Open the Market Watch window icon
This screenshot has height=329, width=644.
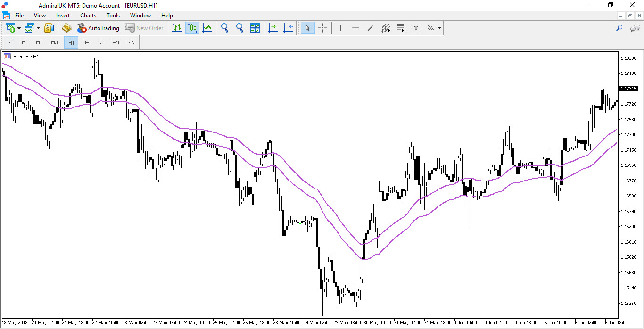pyautogui.click(x=50, y=28)
